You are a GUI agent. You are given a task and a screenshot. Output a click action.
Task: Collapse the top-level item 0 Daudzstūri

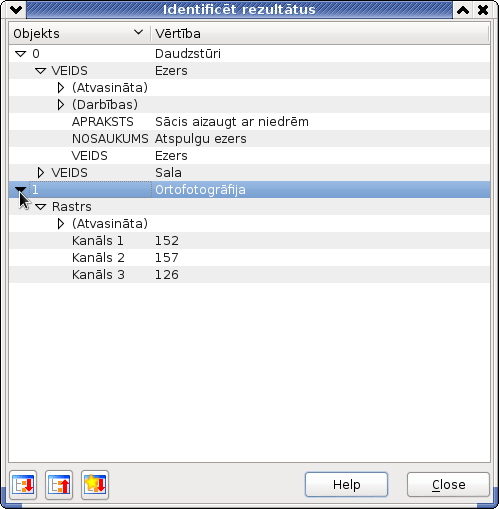pyautogui.click(x=21, y=54)
